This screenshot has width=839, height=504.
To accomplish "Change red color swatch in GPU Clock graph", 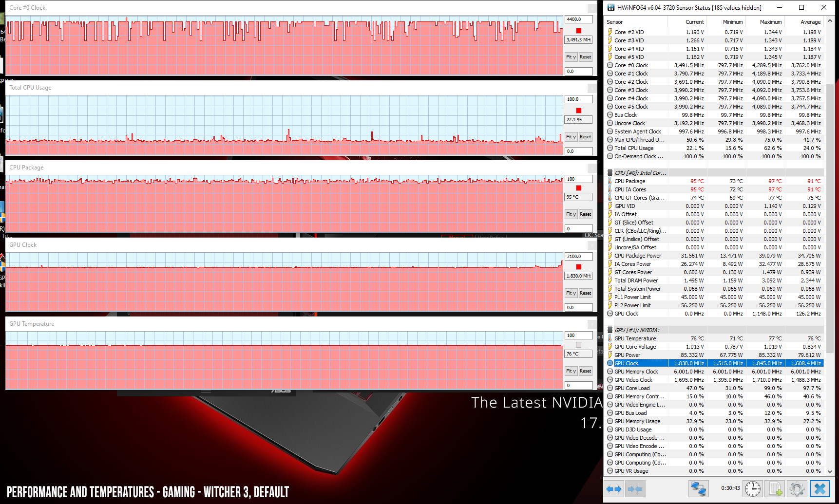I will 579,267.
